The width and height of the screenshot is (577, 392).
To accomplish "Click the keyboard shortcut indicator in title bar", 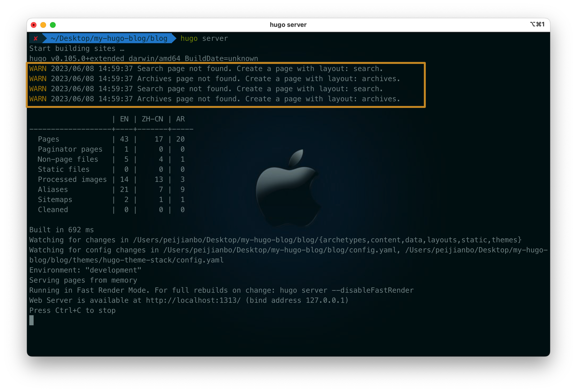I will coord(537,24).
